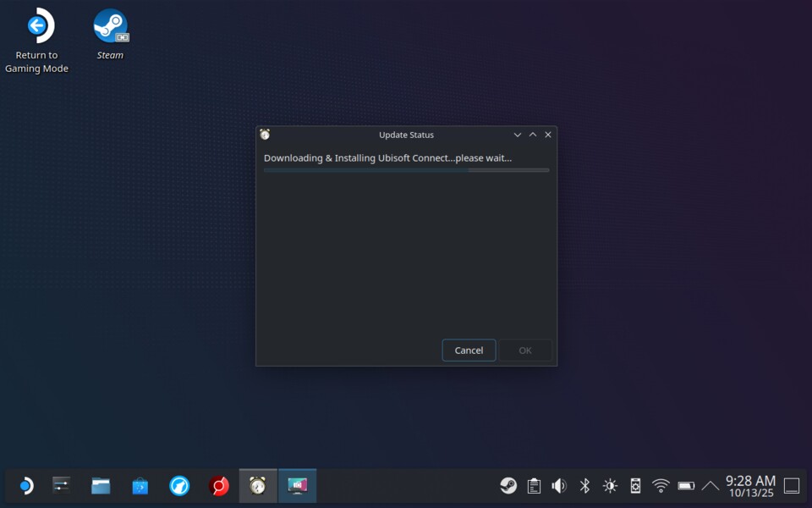Screen dimensions: 812x508
Task: Cancel the Ubisoft Connect installation
Action: pyautogui.click(x=469, y=351)
